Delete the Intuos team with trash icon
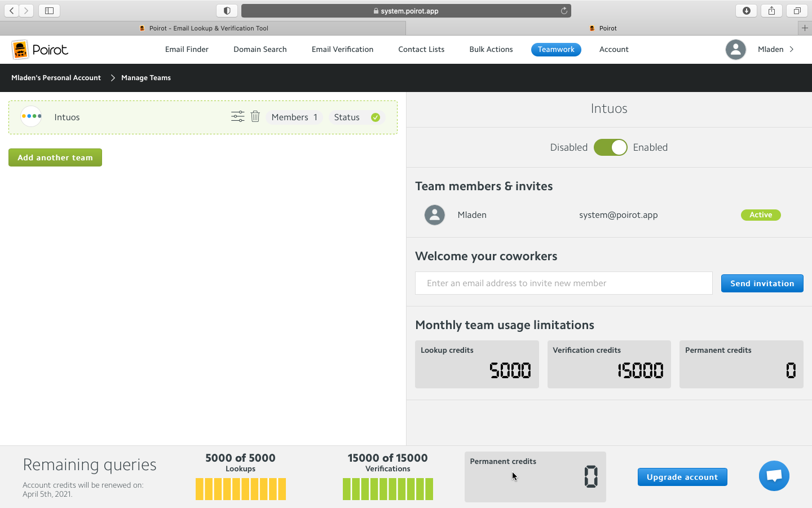 [255, 116]
